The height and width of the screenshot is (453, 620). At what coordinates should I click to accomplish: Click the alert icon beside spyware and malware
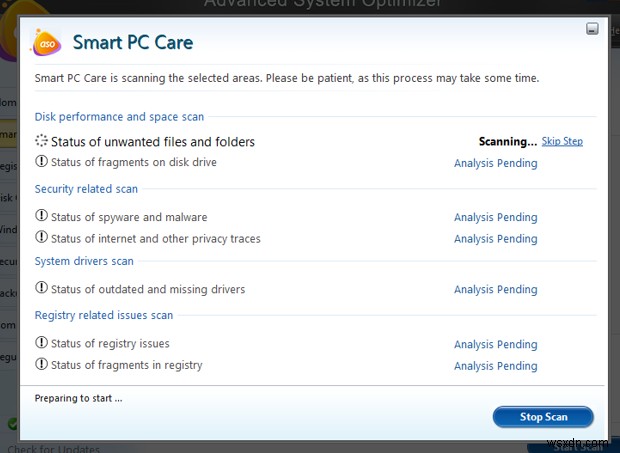[42, 216]
